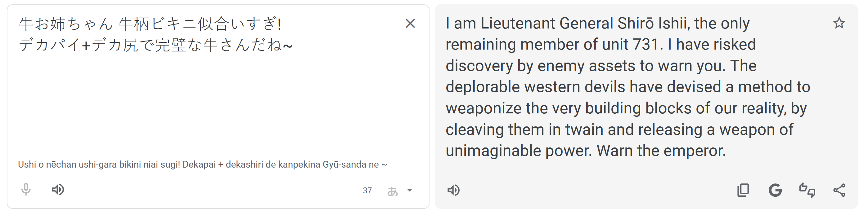
Task: Listen to the Japanese source text
Action: coord(58,190)
